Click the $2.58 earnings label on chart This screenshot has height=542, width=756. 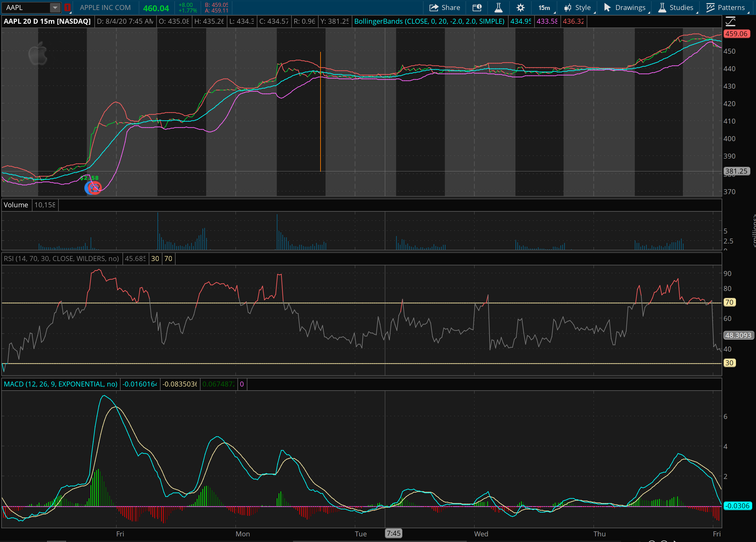tap(89, 178)
